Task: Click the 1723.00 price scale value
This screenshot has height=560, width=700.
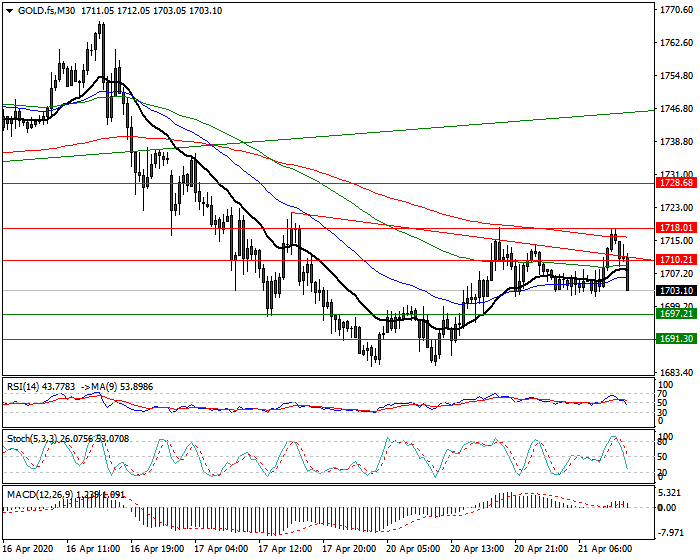Action: (677, 208)
